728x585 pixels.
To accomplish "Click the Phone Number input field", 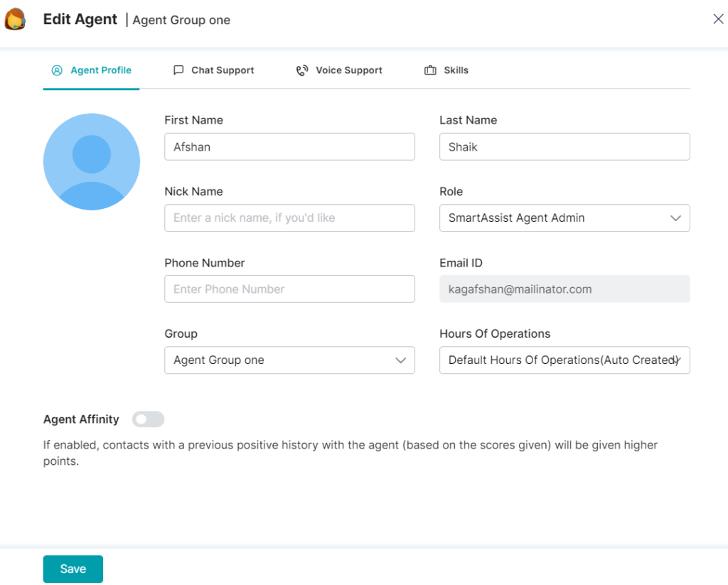I will click(289, 289).
